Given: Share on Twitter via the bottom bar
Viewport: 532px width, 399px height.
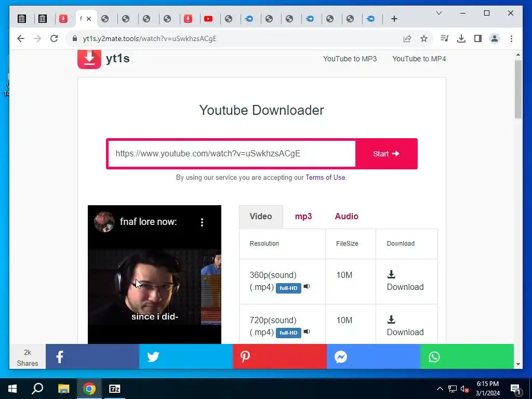Looking at the screenshot, I should click(x=186, y=356).
